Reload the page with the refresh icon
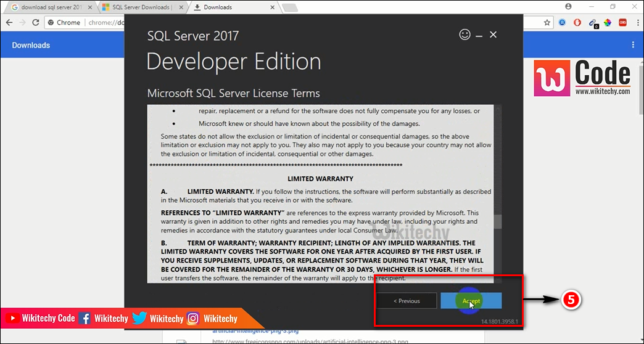The image size is (644, 344). click(x=36, y=22)
